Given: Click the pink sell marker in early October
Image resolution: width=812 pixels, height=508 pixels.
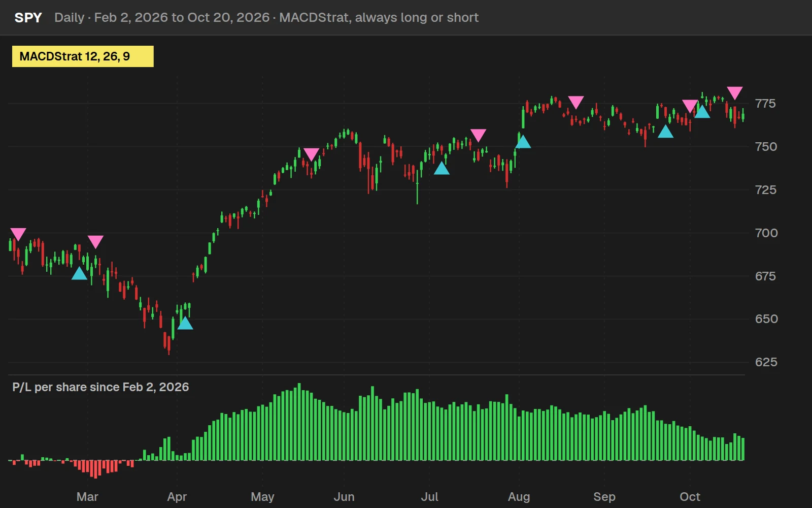Looking at the screenshot, I should click(x=690, y=106).
